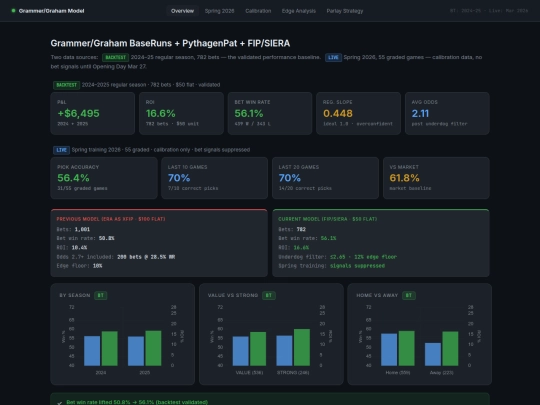The image size is (540, 405).
Task: Click the Last 20 Games 70% value
Action: pos(290,178)
